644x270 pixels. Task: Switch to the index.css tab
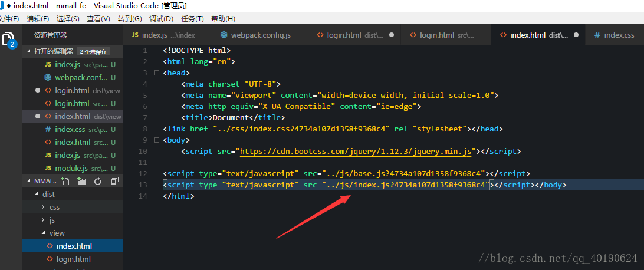[x=615, y=35]
